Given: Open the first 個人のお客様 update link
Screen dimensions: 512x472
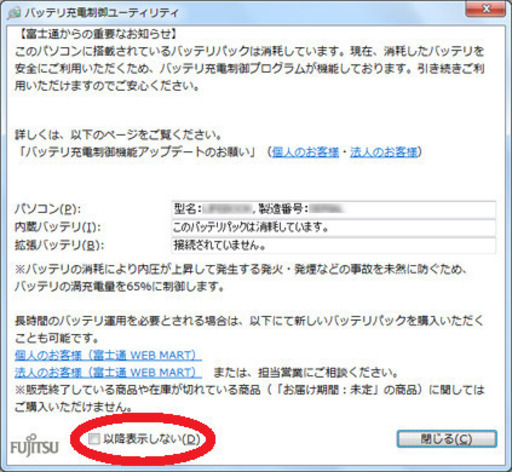Looking at the screenshot, I should [305, 152].
